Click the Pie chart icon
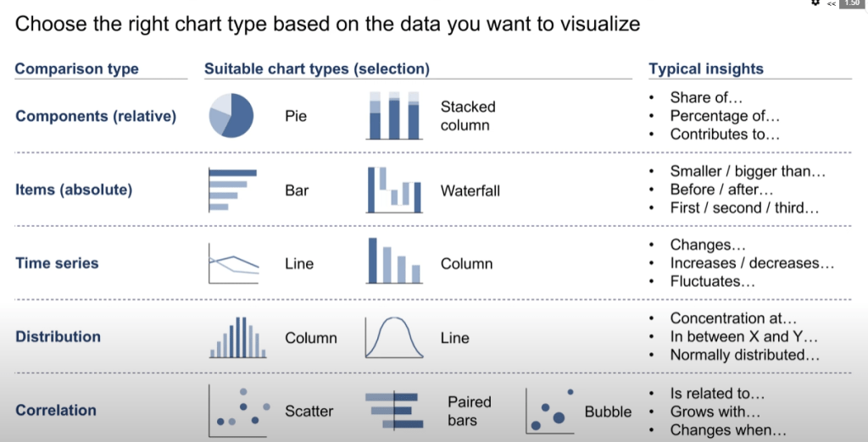The width and height of the screenshot is (868, 442). click(x=231, y=115)
